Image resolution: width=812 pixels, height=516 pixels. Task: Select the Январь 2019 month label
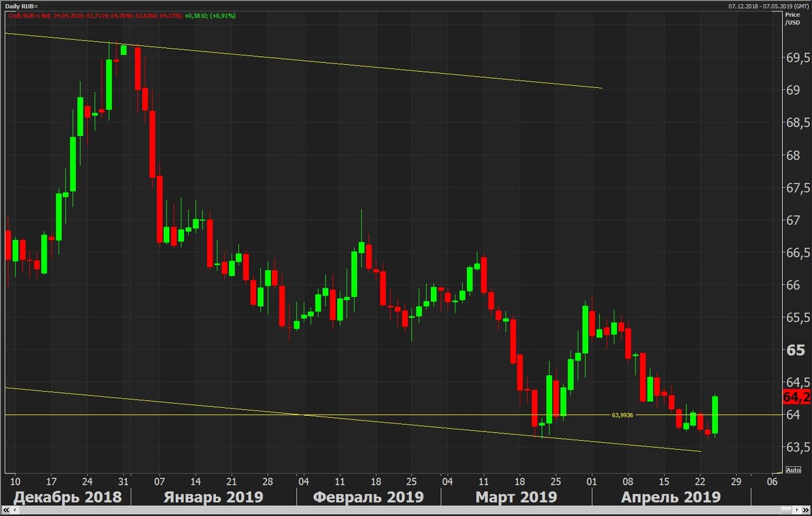213,497
